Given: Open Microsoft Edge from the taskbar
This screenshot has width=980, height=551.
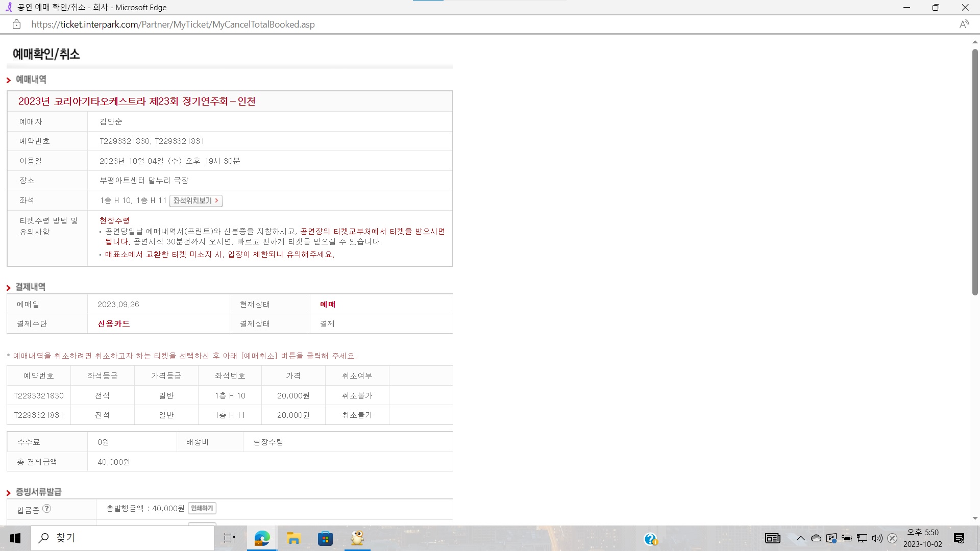Looking at the screenshot, I should pyautogui.click(x=262, y=538).
